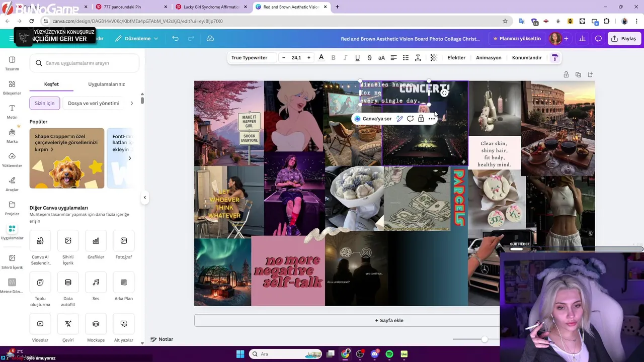Open the Araçlar sidebar panel
Image resolution: width=644 pixels, height=362 pixels.
click(x=12, y=184)
